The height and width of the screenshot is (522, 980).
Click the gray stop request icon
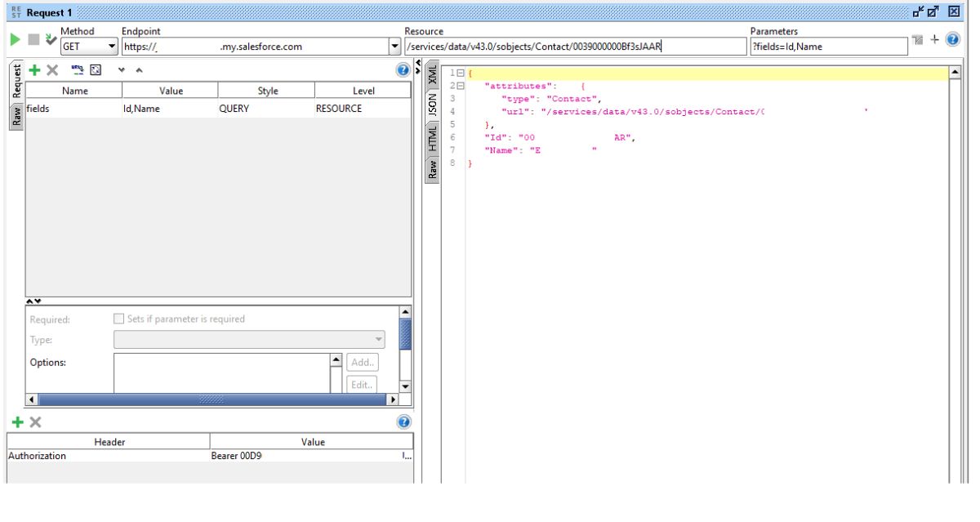(33, 39)
